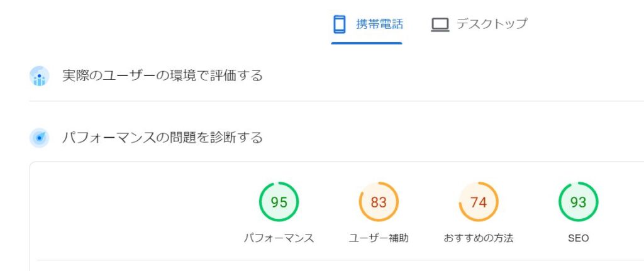Open パフォーマンスの問題を診断する section heading
This screenshot has width=644, height=271.
162,138
